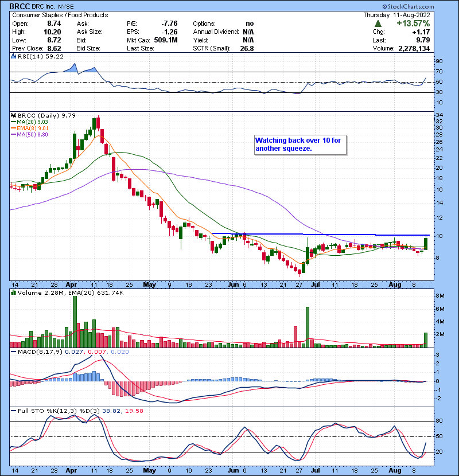Click the Jul label on bottom date axis
The image size is (459, 476).
click(x=316, y=470)
